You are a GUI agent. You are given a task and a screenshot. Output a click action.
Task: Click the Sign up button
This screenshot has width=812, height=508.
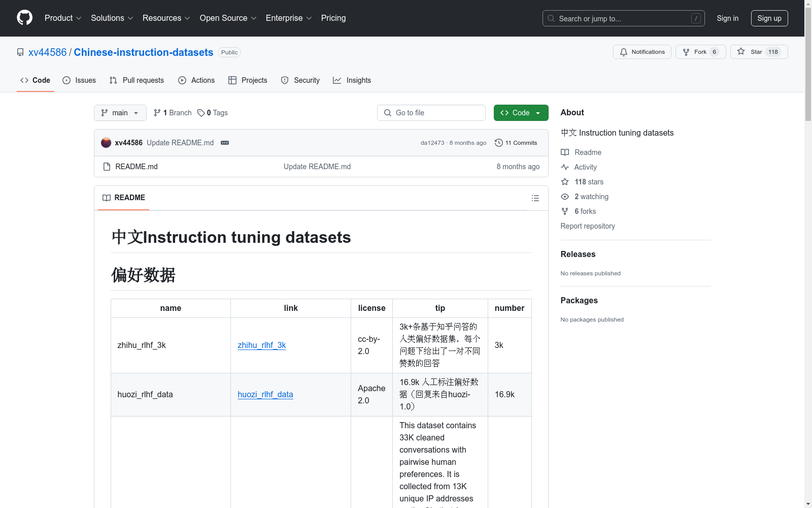click(x=769, y=18)
